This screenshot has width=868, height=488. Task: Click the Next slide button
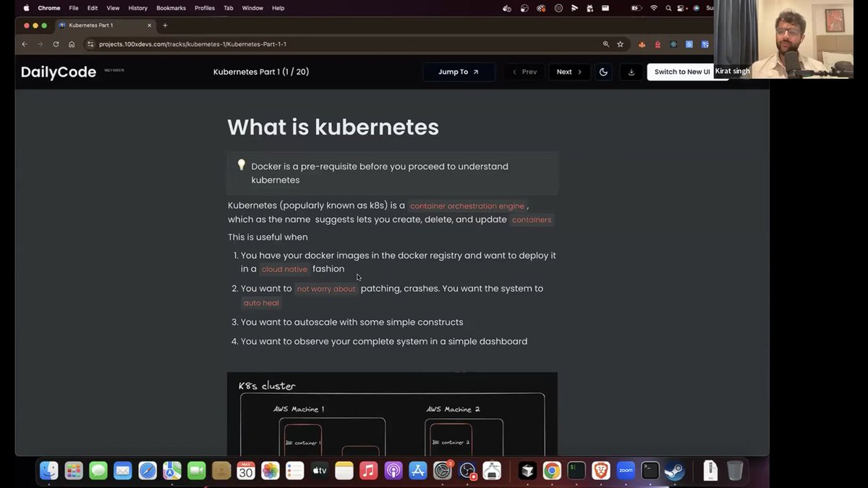tap(569, 72)
